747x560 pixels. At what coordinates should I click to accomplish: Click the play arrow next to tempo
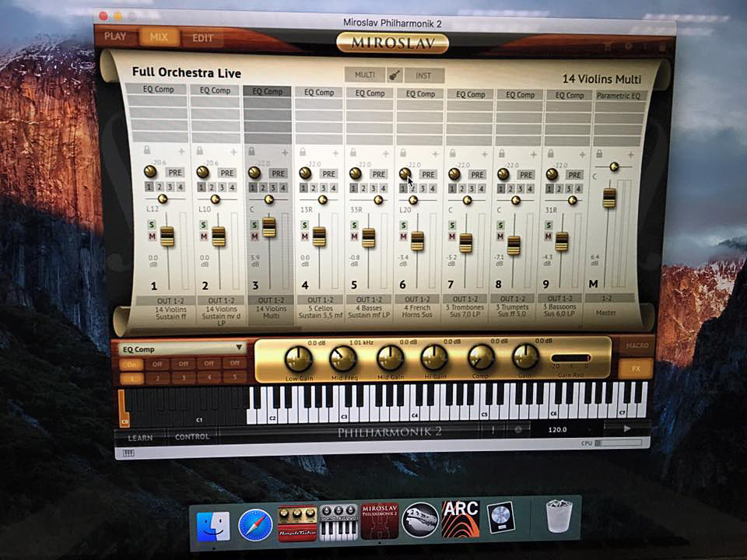[x=627, y=429]
